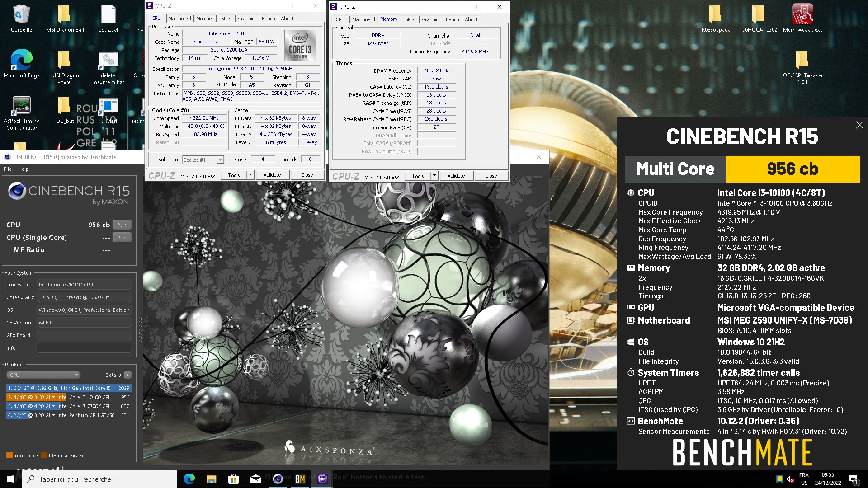Screen dimensions: 868x488
Task: Launch MemTweakIt.exe
Action: click(802, 19)
